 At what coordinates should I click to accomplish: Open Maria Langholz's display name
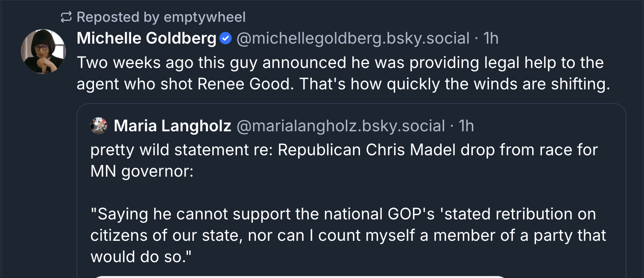pyautogui.click(x=173, y=126)
